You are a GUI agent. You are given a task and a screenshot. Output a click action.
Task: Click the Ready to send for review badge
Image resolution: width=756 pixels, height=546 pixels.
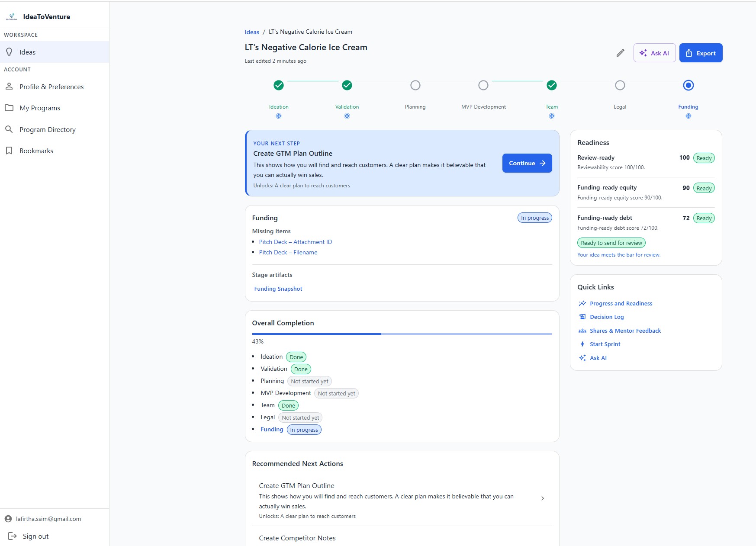pos(611,243)
